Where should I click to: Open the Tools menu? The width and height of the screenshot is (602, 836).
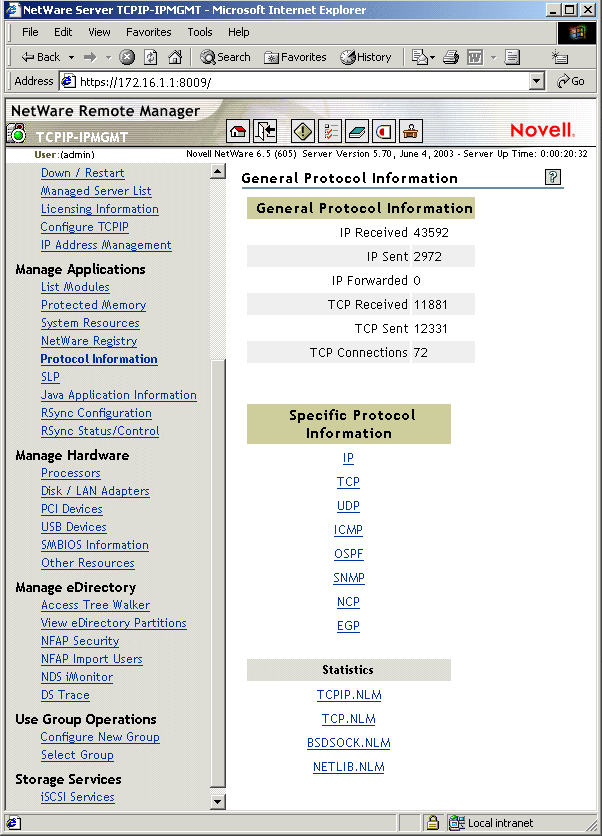[x=200, y=32]
